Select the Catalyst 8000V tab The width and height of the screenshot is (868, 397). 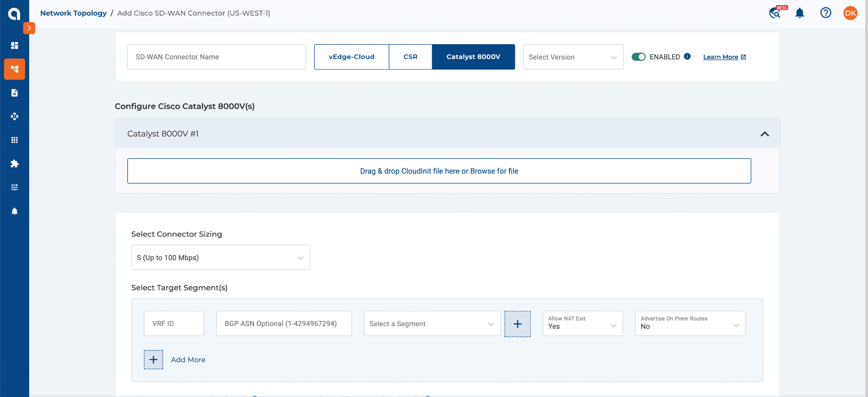pos(473,57)
